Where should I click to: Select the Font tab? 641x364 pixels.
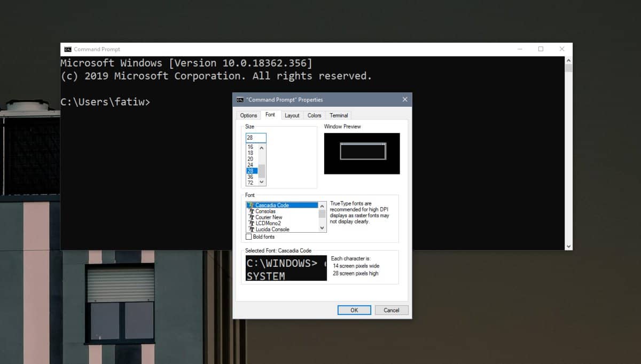pyautogui.click(x=270, y=115)
